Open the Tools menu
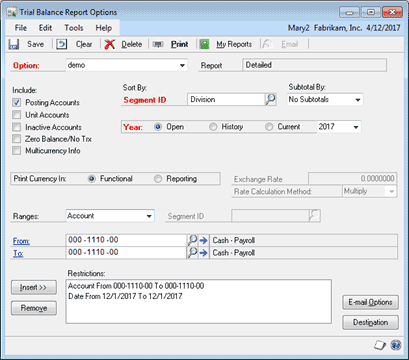 pyautogui.click(x=74, y=28)
